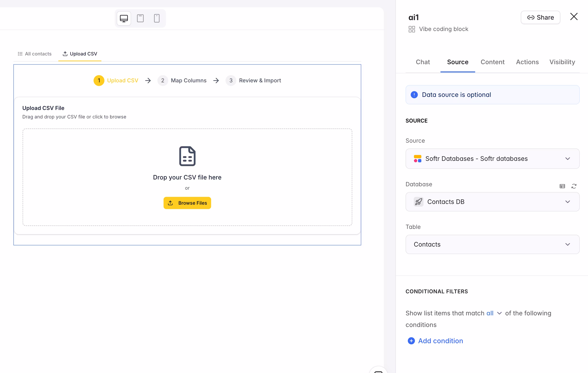Screen dimensions: 588x373
Task: Switch to desktop preview mode
Action: coord(124,18)
